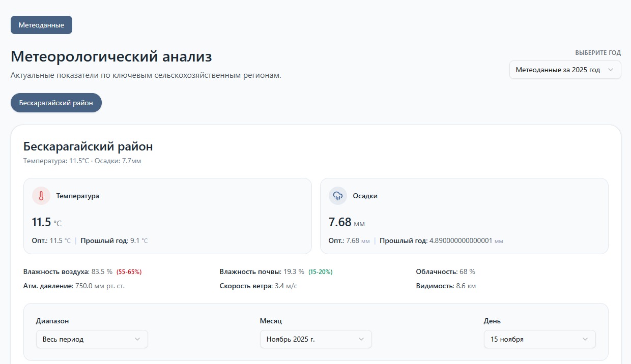Click the rain cloud icon beside Осадки
Viewport: 631px width, 364px height.
click(x=338, y=196)
